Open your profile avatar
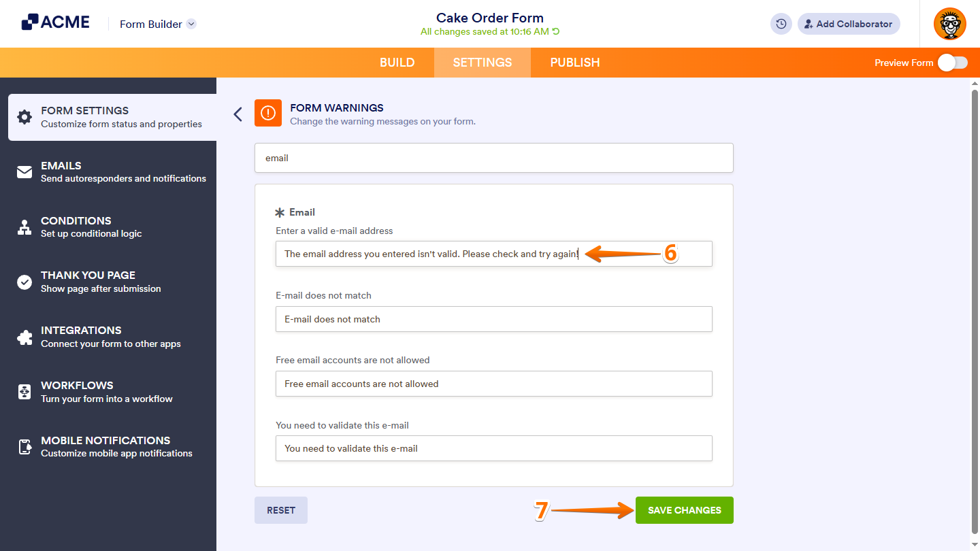Viewport: 980px width, 551px height. 949,24
